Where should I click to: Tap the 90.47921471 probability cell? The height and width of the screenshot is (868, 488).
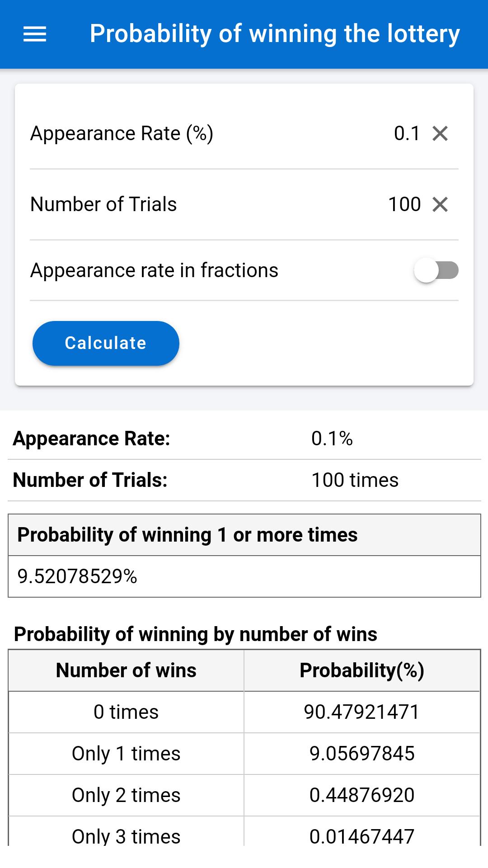point(362,712)
